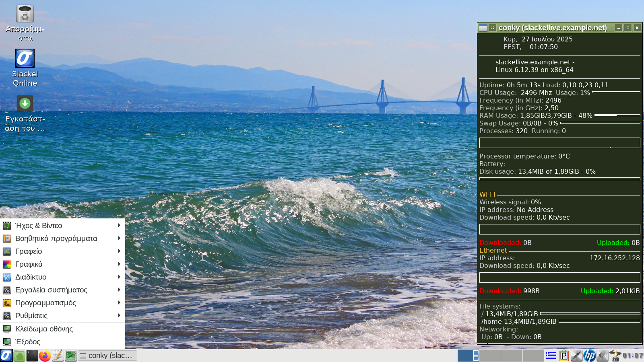This screenshot has width=644, height=362.
Task: Click the taskbar clock showing 01:07
Action: point(633,356)
